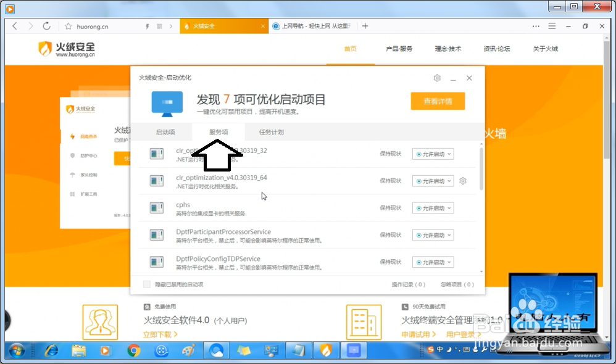Open 资讯·论坛 website menu
Viewport: 616px width, 364px height.
(497, 49)
